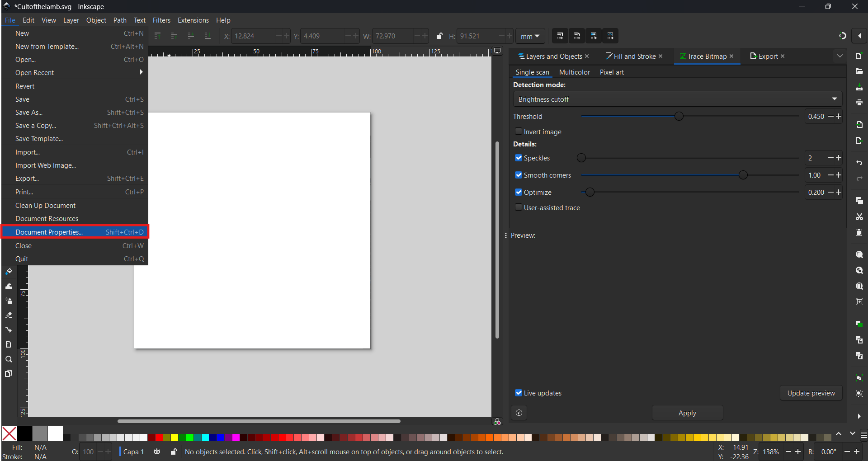Click the Raise selection to top icon
The image size is (868, 461).
pyautogui.click(x=157, y=36)
